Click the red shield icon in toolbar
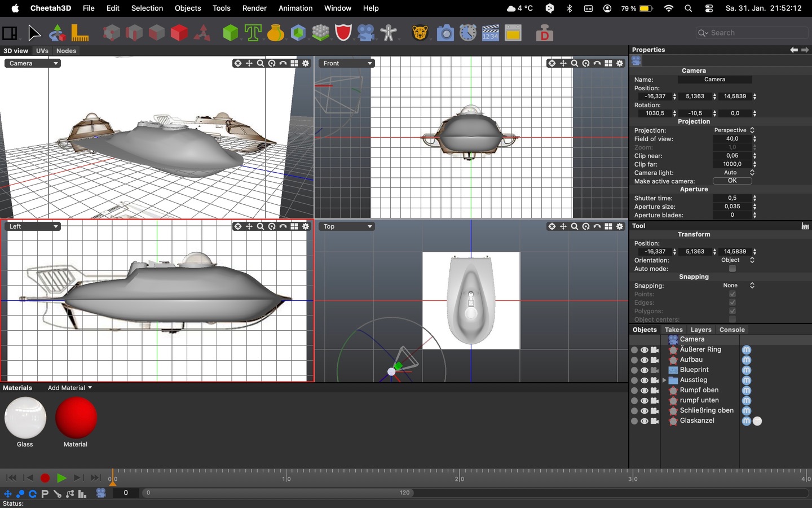The image size is (812, 508). pyautogui.click(x=343, y=33)
